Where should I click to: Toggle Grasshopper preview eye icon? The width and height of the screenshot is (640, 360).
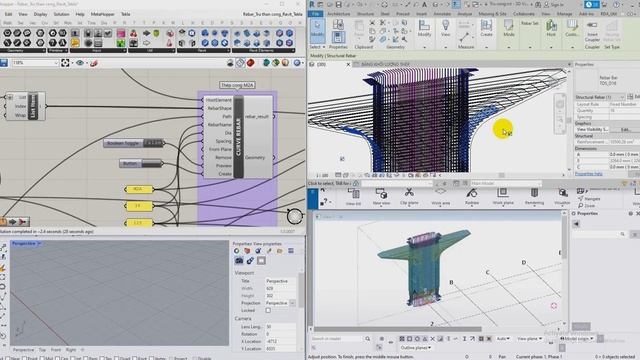pos(80,63)
